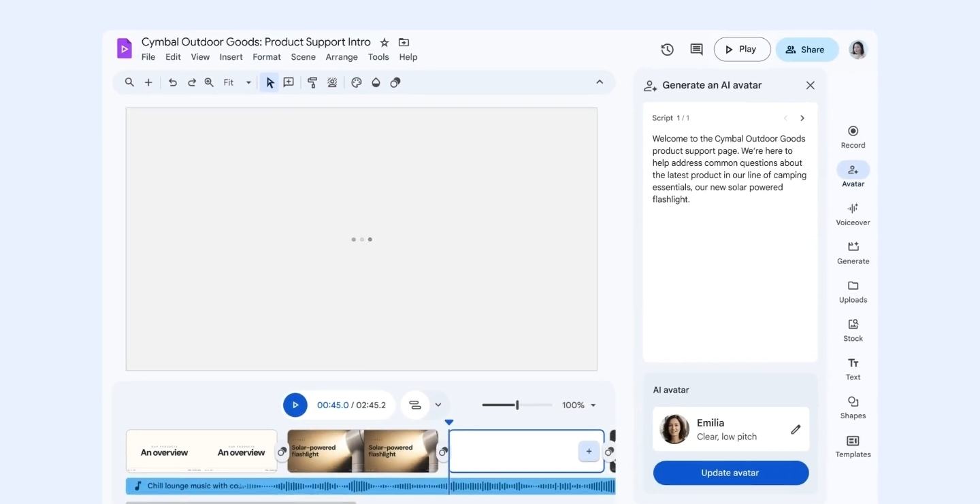Open the 100% timeline zoom dropdown

(x=579, y=405)
